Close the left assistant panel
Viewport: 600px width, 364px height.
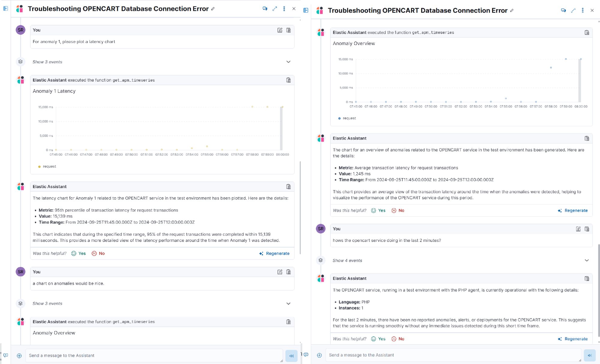click(294, 9)
